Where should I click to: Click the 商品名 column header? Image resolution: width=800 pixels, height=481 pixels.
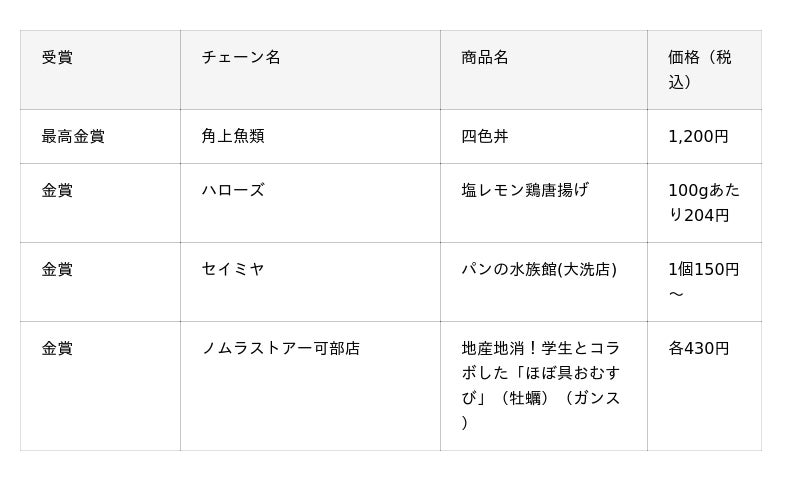pos(485,58)
